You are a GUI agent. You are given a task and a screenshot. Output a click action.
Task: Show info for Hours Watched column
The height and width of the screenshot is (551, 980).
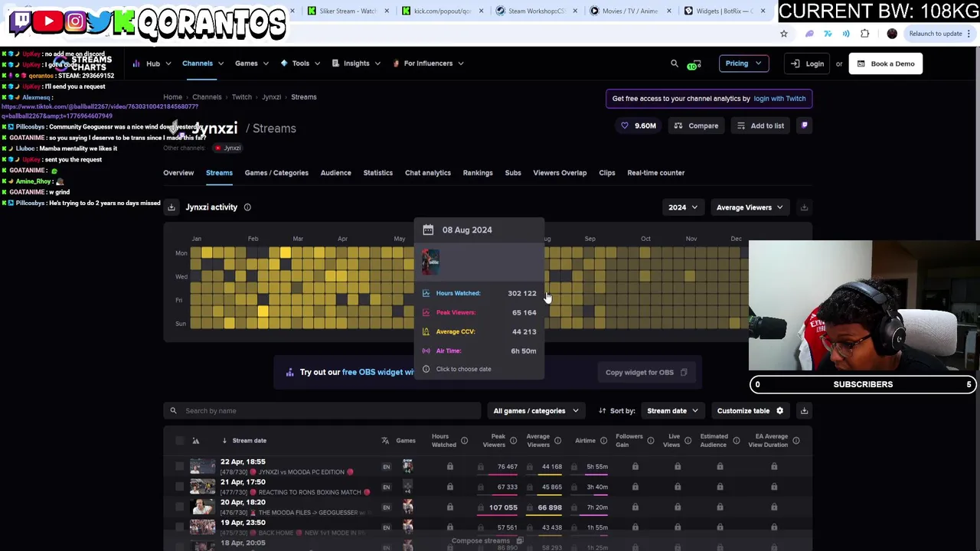[x=464, y=441]
